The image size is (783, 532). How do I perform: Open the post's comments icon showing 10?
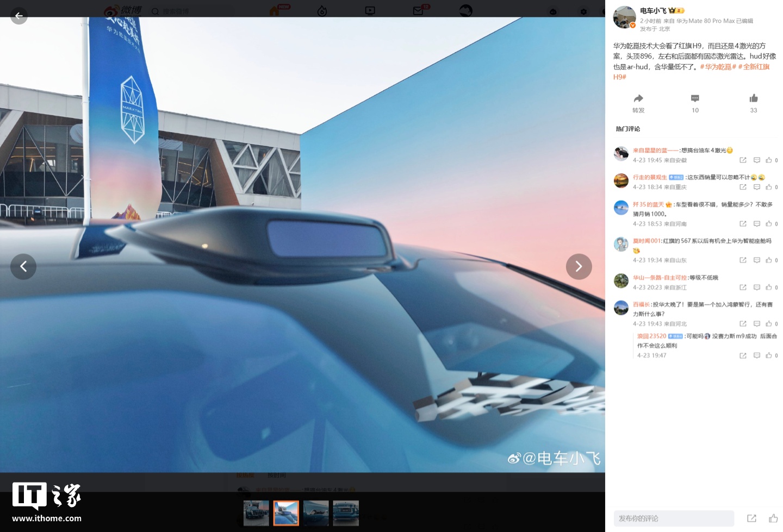click(695, 98)
